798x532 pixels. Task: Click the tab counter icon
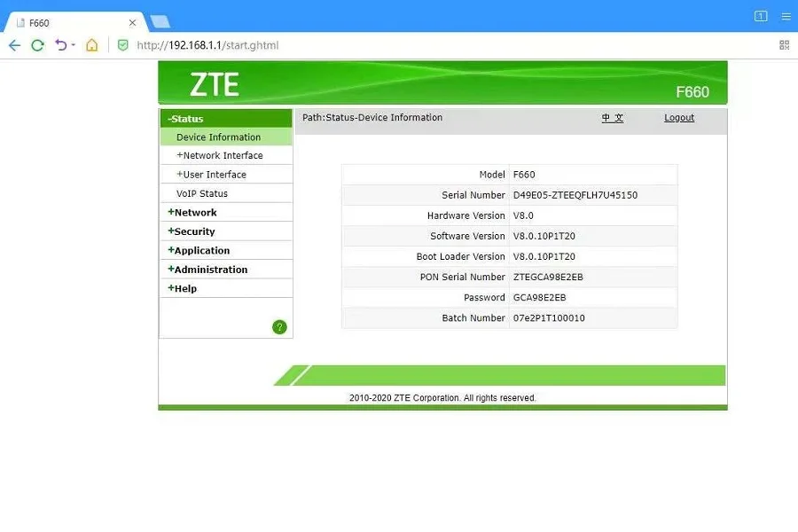coord(761,16)
